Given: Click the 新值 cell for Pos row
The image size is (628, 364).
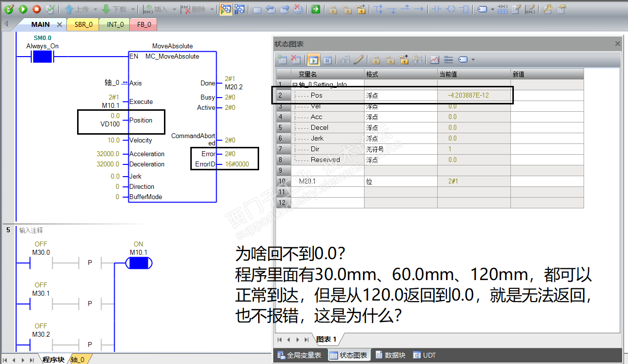Looking at the screenshot, I should [x=547, y=96].
